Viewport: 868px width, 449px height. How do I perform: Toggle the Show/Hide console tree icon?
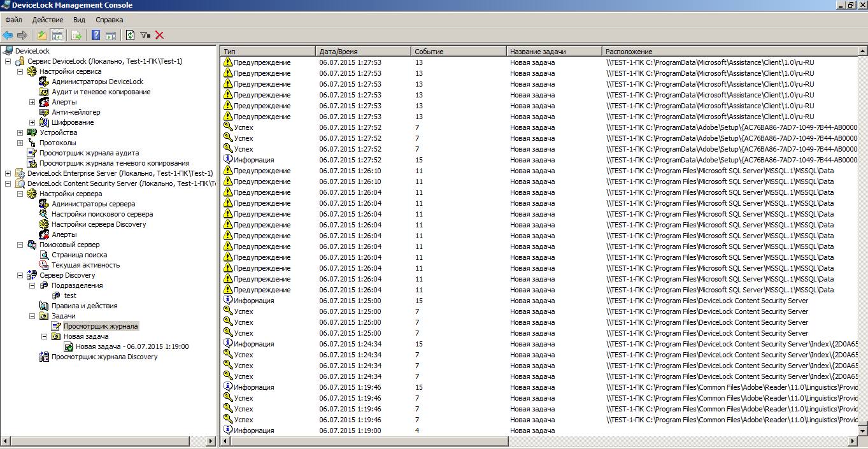(x=57, y=36)
